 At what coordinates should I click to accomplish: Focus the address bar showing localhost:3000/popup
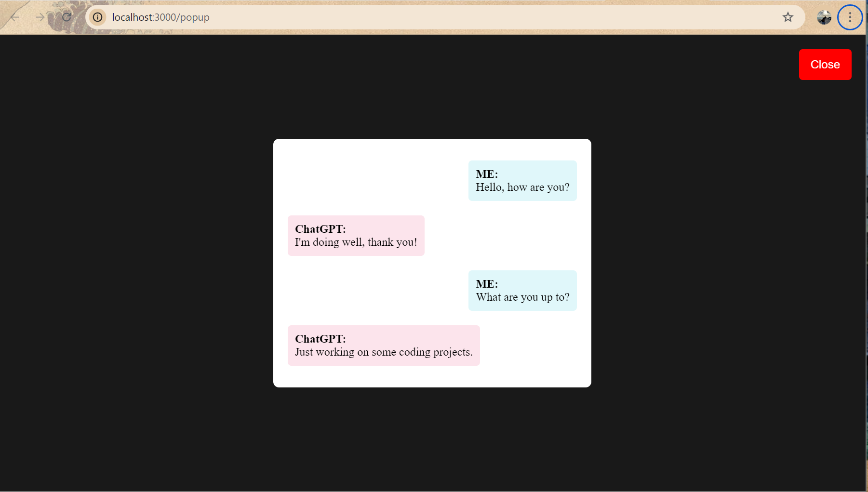click(x=445, y=17)
